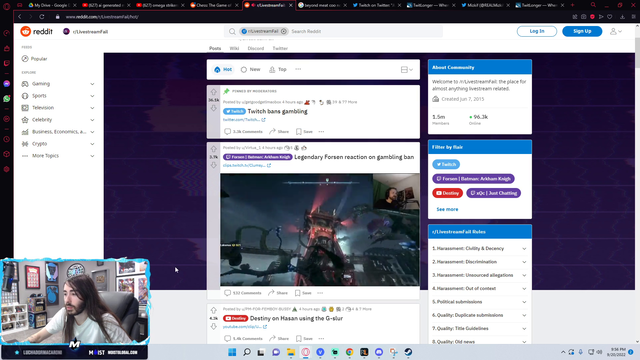Viewport: 640px width, 360px height.
Task: Open more sort options ellipsis
Action: pos(298,69)
